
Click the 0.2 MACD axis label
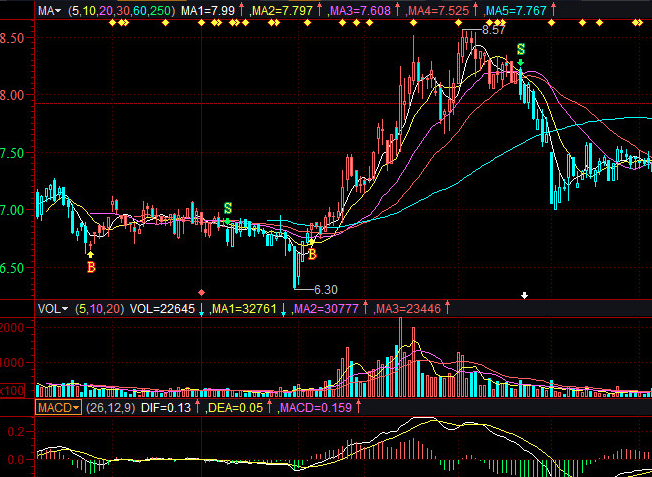tap(16, 431)
